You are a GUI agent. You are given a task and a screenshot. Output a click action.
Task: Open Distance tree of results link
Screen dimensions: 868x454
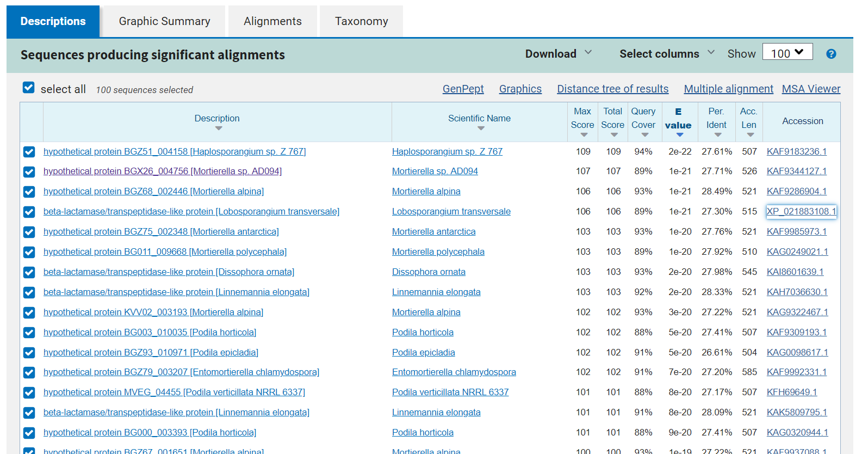pyautogui.click(x=612, y=89)
